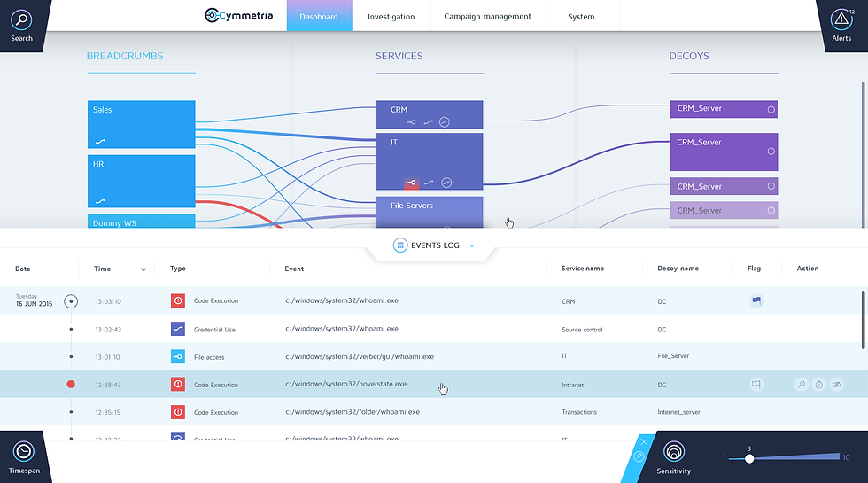This screenshot has height=483, width=868.
Task: Set sensitivity near the 10 end of slider
Action: pos(834,457)
